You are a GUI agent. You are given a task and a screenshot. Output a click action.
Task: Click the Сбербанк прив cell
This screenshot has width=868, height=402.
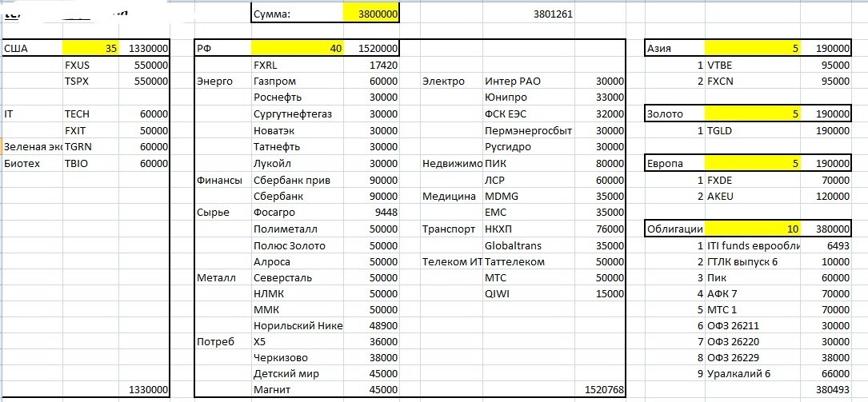[298, 180]
